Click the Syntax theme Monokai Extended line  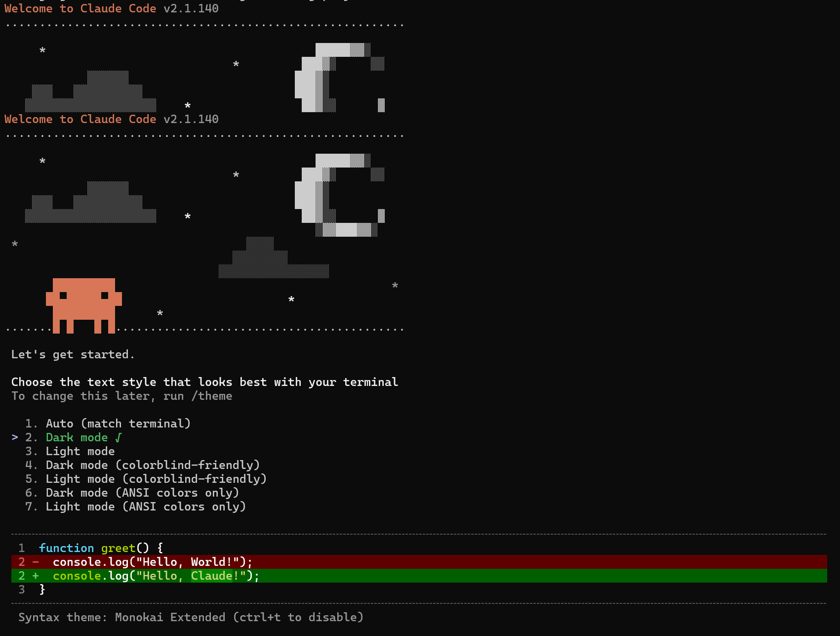191,617
